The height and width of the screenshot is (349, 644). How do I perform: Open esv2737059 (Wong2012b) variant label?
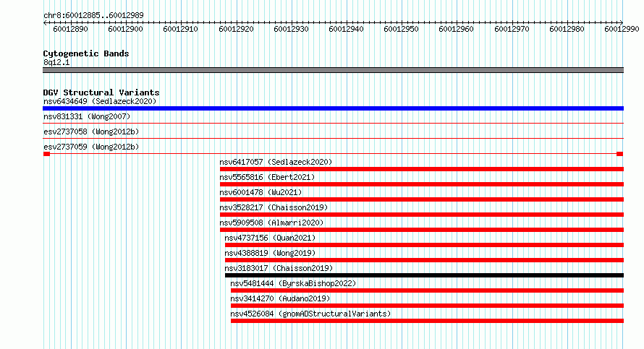tap(91, 147)
